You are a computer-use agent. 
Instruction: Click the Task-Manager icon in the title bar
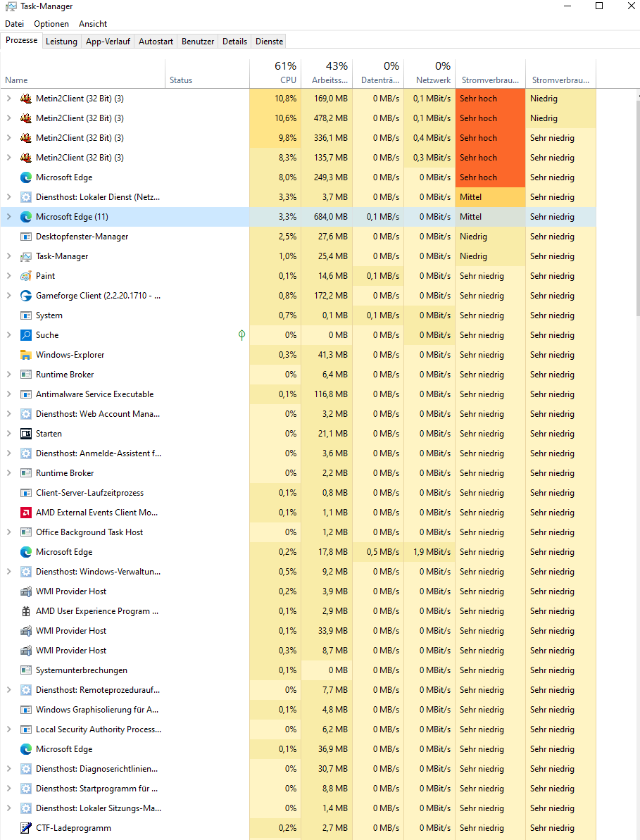(x=11, y=6)
